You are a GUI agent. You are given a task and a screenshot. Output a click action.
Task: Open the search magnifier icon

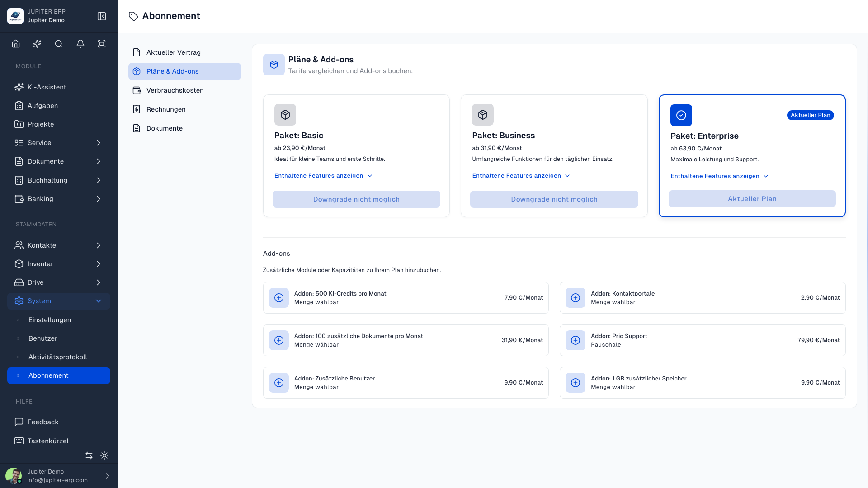(x=59, y=44)
